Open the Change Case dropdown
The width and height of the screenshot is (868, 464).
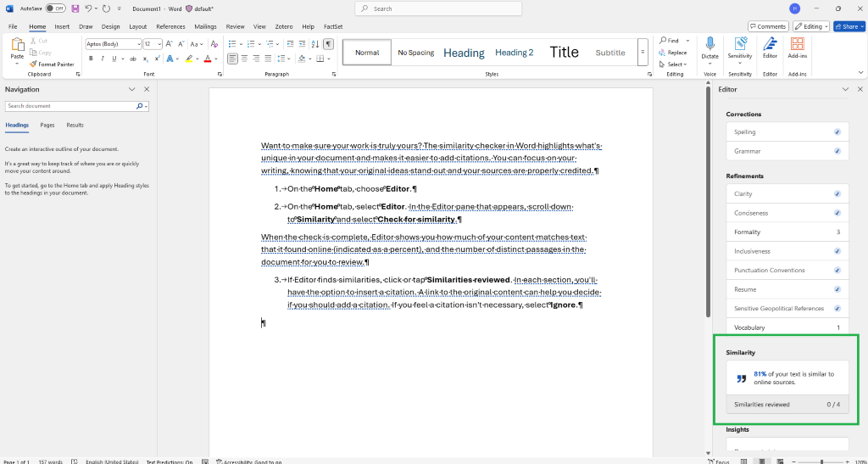pyautogui.click(x=197, y=44)
